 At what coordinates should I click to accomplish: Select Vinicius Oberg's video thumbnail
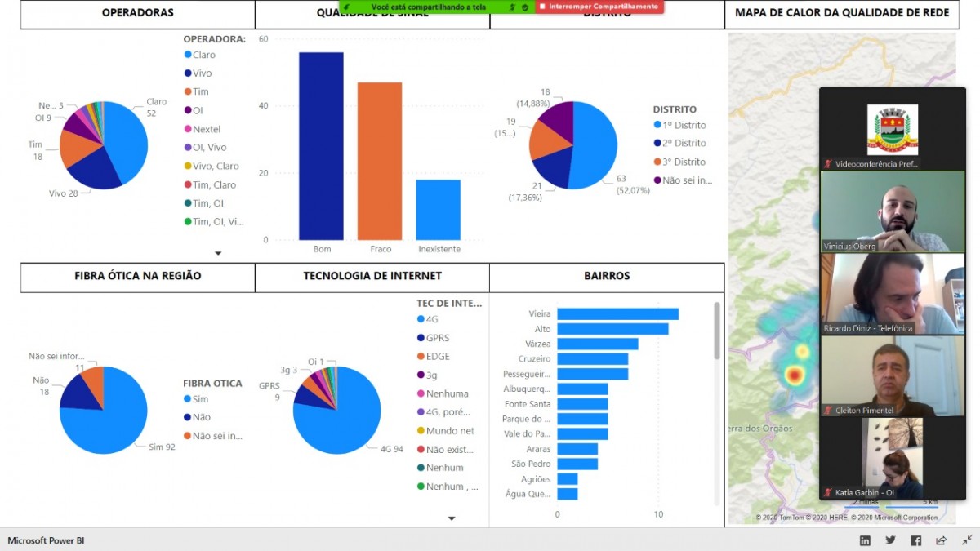pos(892,211)
